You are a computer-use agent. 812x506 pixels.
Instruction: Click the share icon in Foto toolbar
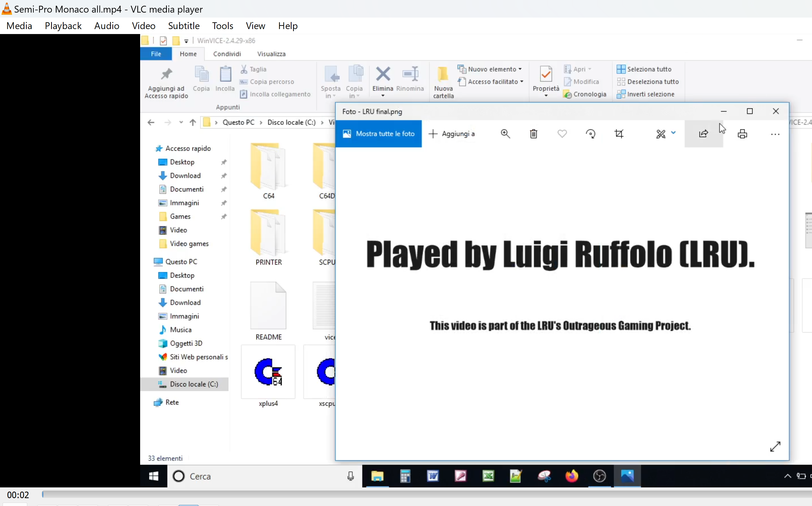coord(704,134)
